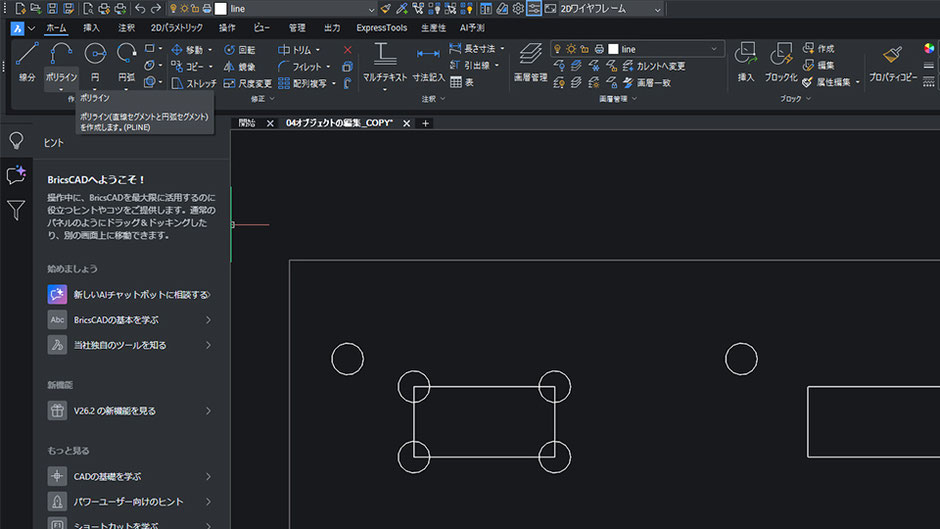Screen dimensions: 940x529
Task: Toggle sun freeze icon in top toolbar layer control
Action: (184, 8)
